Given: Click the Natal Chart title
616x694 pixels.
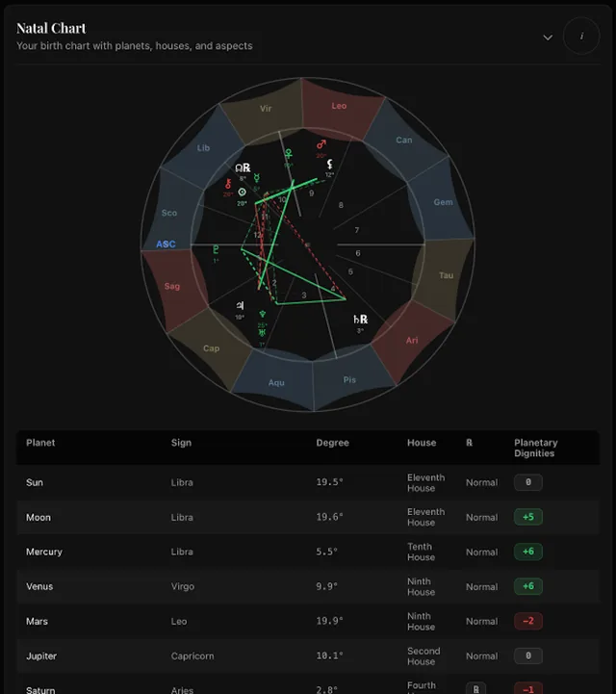Looking at the screenshot, I should coord(51,28).
